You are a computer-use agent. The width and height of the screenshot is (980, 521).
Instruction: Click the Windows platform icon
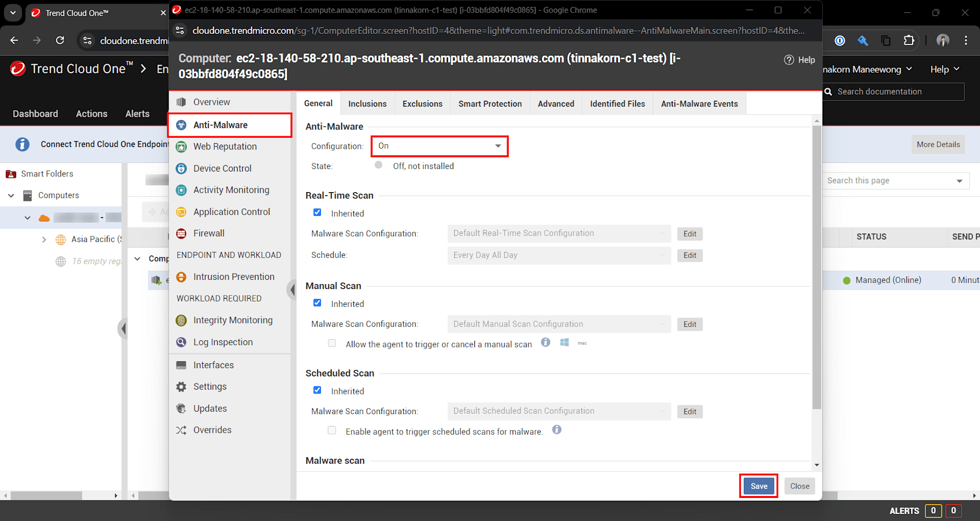tap(564, 342)
